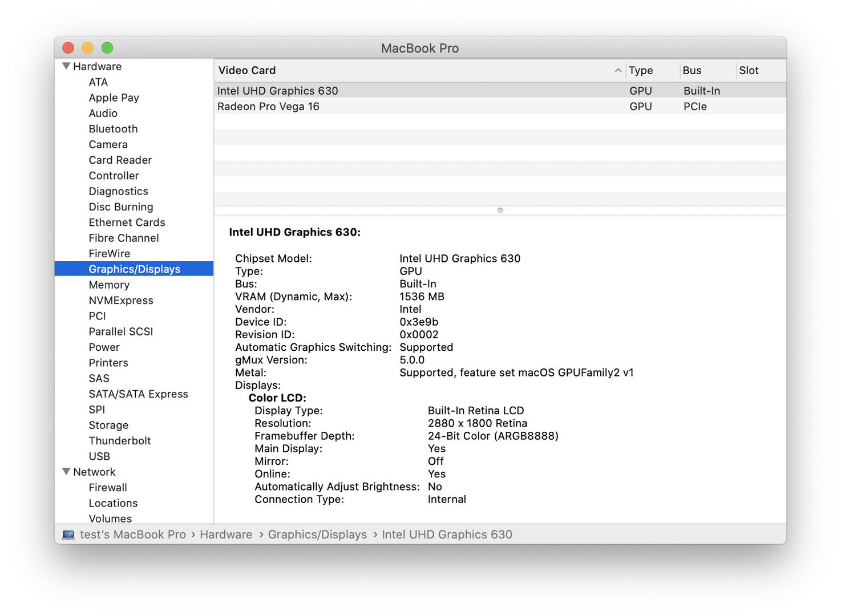The width and height of the screenshot is (841, 616).
Task: Go to Graphics/Displays in the path bar
Action: [x=317, y=534]
